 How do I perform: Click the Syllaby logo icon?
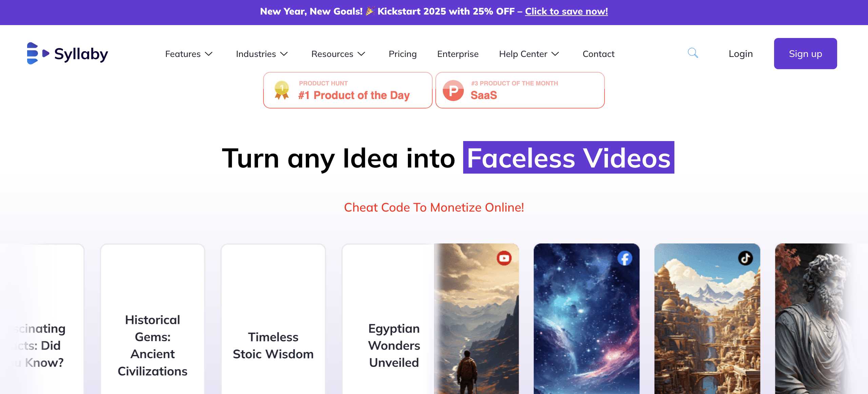pyautogui.click(x=38, y=54)
